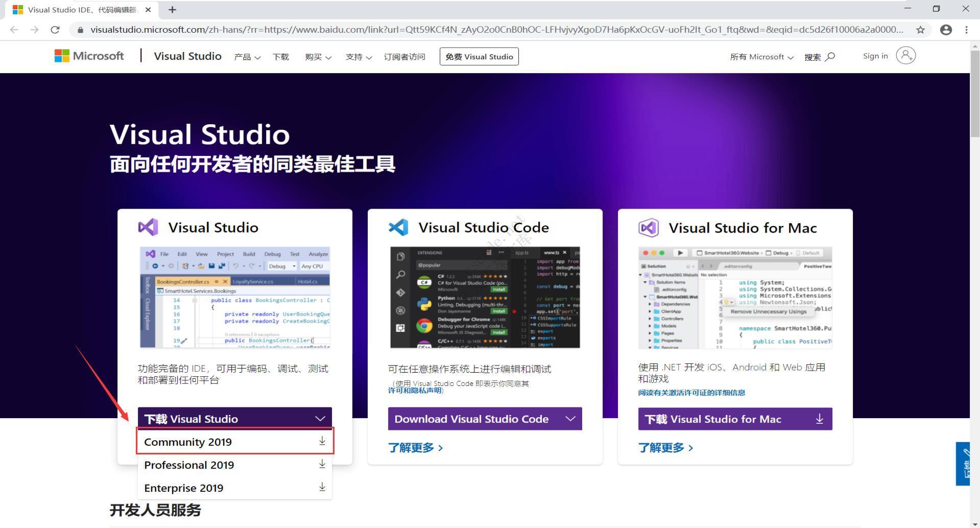Download Community 2019 via its download arrow icon
Screen dimensions: 980x528
(x=322, y=440)
